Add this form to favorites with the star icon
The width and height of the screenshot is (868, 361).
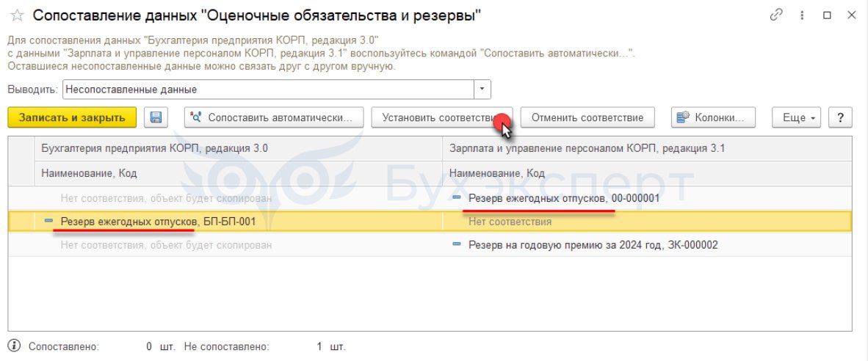(x=17, y=16)
